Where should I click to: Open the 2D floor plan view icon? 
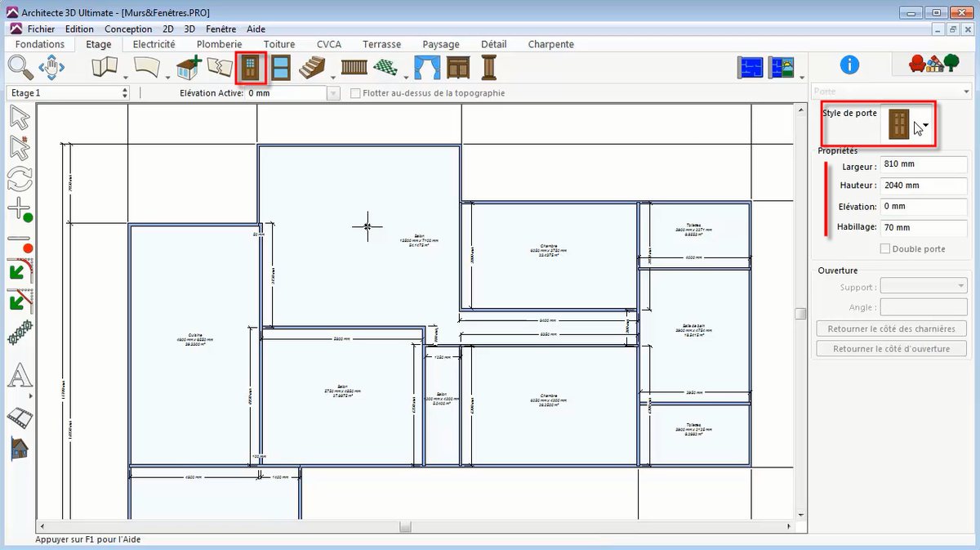[750, 67]
